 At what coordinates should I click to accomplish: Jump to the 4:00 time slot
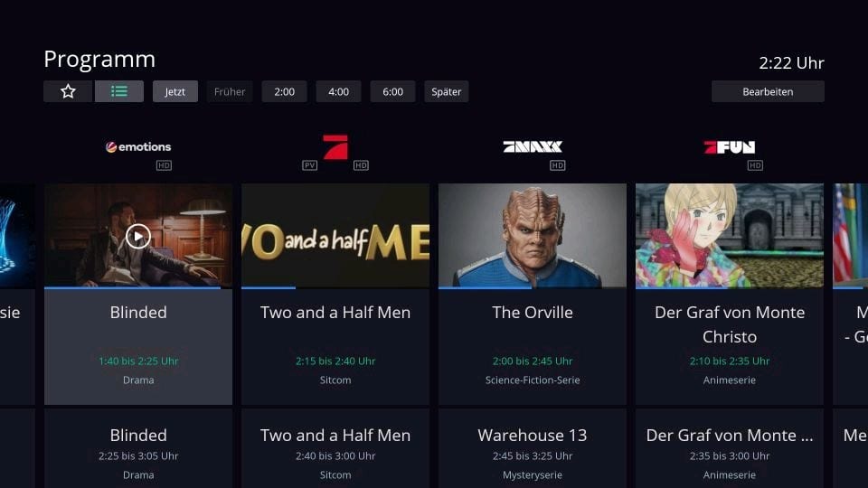[x=339, y=92]
